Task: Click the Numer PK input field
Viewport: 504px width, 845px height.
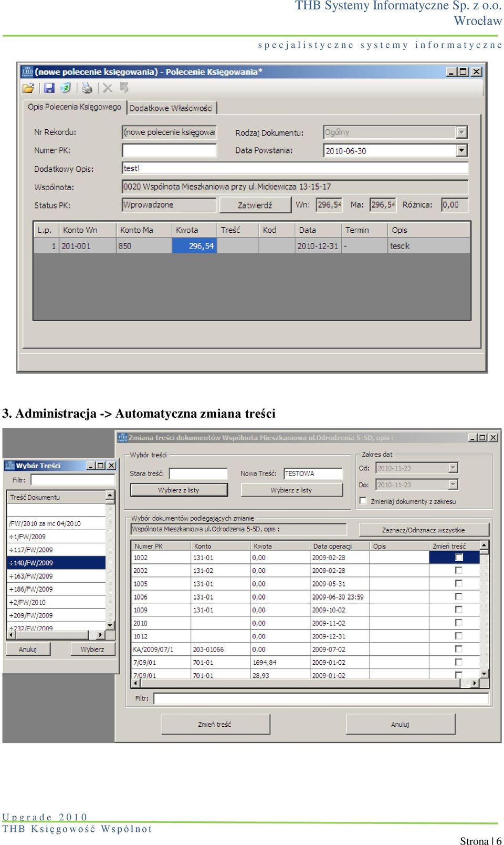Action: pos(169,150)
